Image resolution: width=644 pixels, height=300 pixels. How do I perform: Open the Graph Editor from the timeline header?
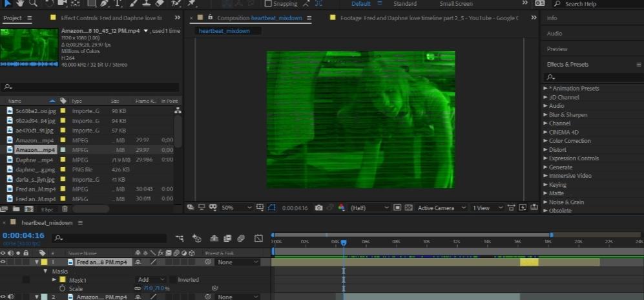(x=258, y=238)
